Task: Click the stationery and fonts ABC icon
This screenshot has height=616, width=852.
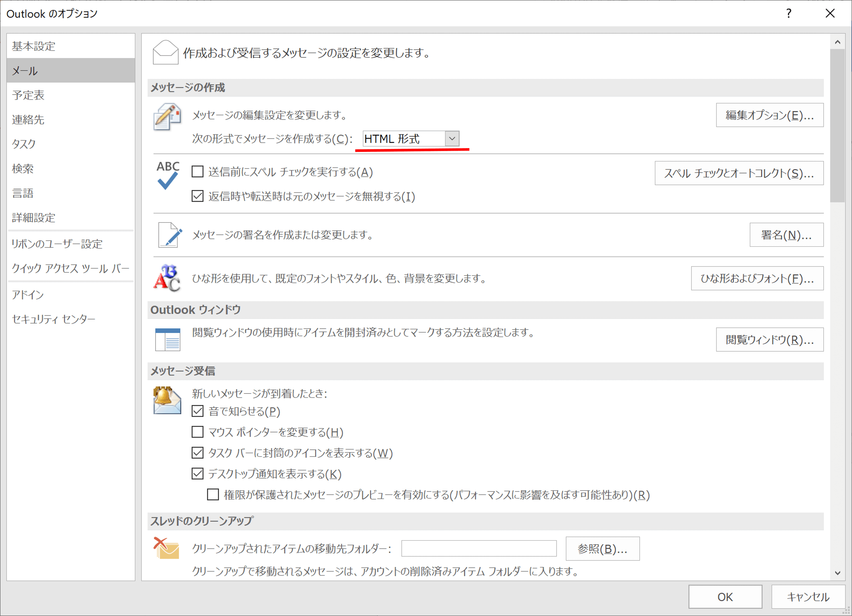Action: 167,279
